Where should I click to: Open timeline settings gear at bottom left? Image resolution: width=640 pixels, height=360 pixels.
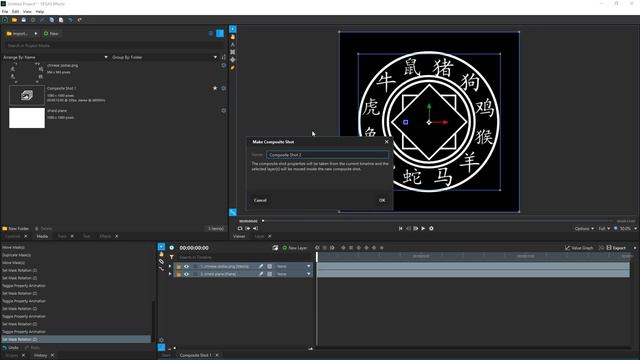pos(161,340)
